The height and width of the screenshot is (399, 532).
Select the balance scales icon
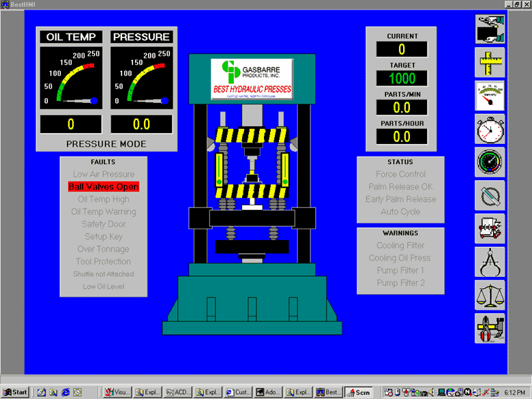pyautogui.click(x=490, y=295)
